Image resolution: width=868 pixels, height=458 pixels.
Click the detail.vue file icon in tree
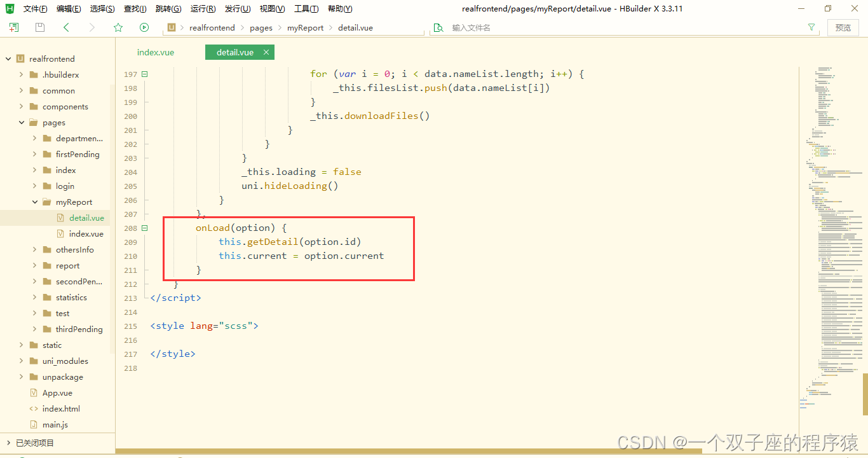60,218
